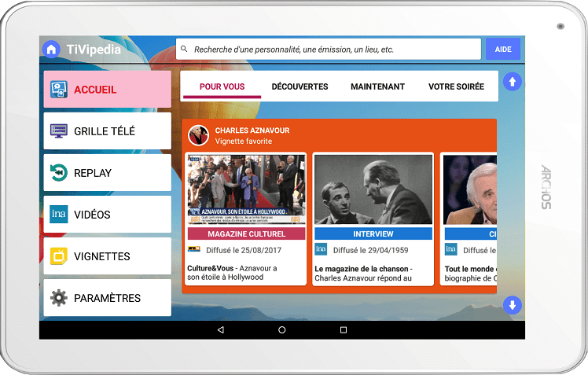The height and width of the screenshot is (375, 588).
Task: Open the 1959 interview thumbnail
Action: [x=373, y=189]
